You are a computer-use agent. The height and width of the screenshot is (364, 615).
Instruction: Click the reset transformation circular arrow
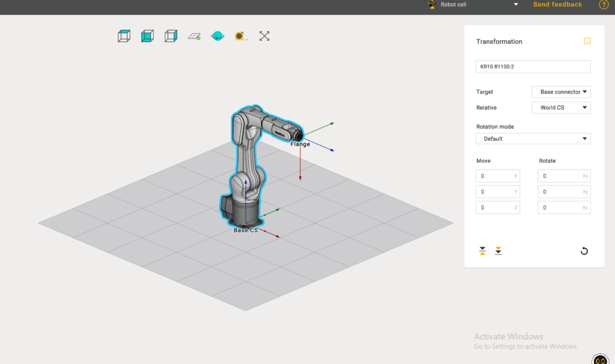click(584, 251)
